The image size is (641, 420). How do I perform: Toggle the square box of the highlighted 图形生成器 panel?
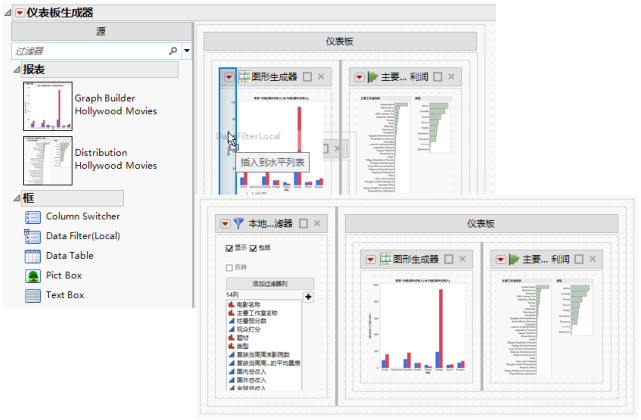(x=307, y=76)
